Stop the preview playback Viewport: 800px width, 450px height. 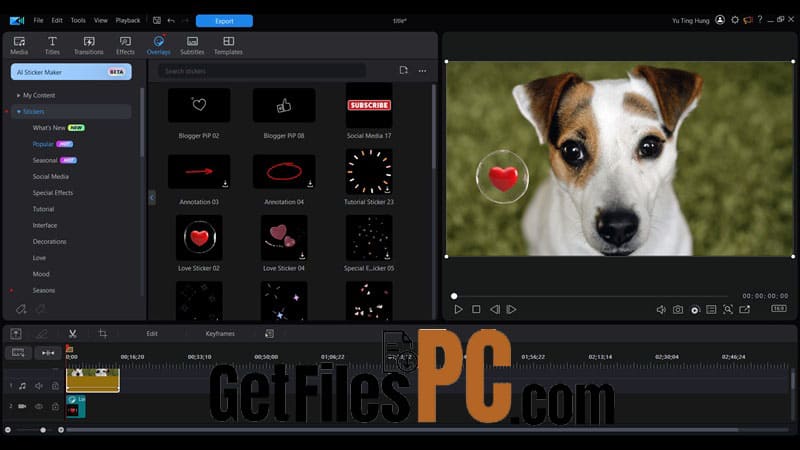[x=476, y=309]
